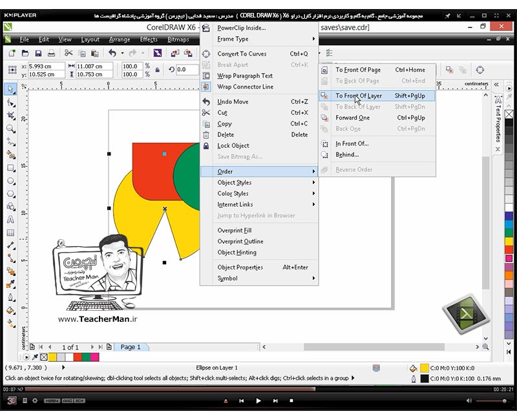
Task: Pick the red swatch in document palette
Action: (x=78, y=357)
